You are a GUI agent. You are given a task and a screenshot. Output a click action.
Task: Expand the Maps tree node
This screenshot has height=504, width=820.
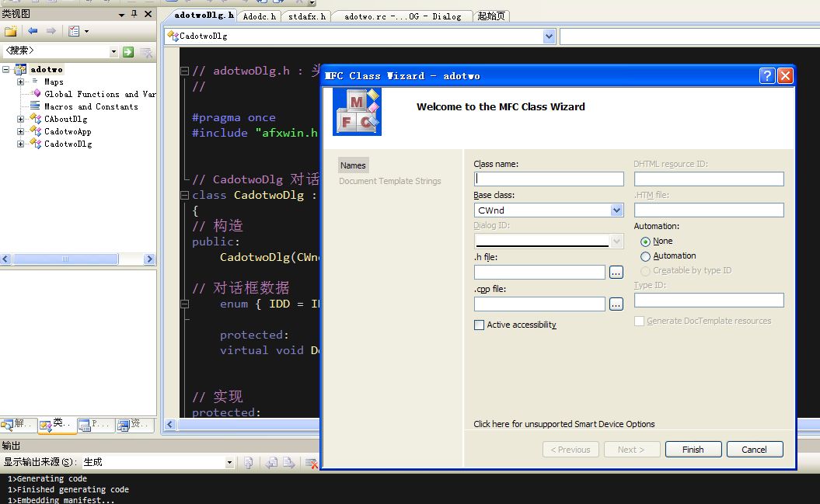point(20,82)
